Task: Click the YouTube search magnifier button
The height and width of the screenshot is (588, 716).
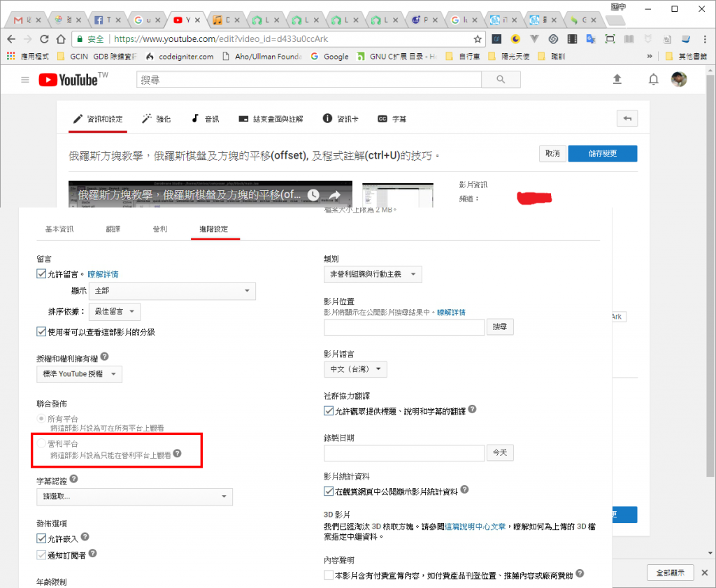Action: pyautogui.click(x=501, y=80)
